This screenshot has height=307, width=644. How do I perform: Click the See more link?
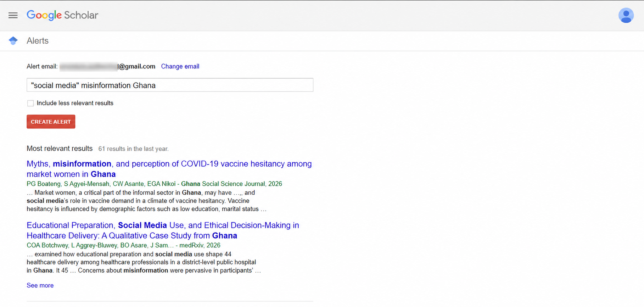40,285
